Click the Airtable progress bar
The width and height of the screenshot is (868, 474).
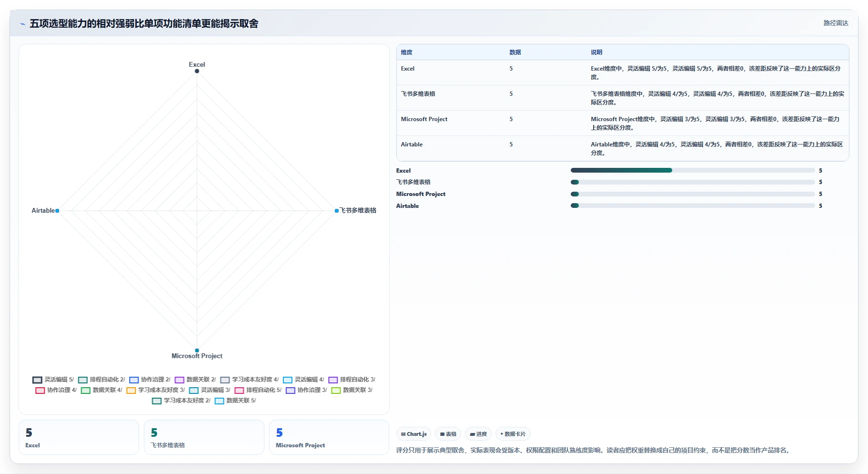[x=693, y=206]
